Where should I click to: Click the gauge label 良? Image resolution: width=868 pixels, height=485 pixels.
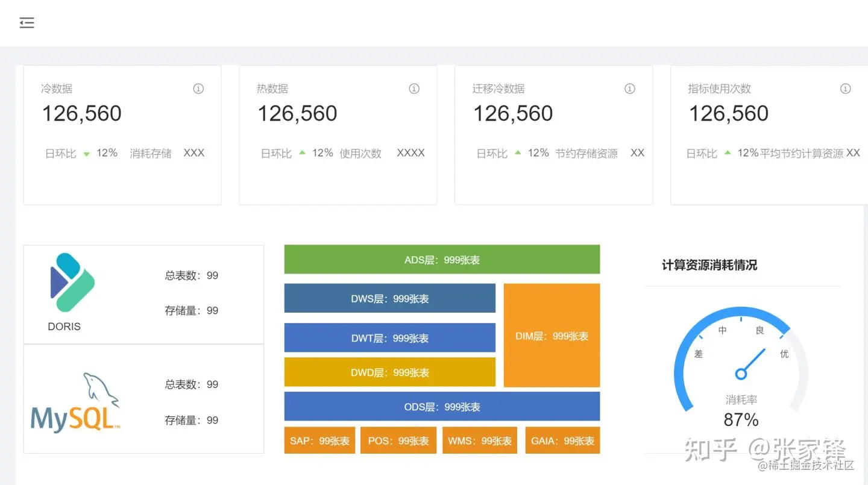760,330
